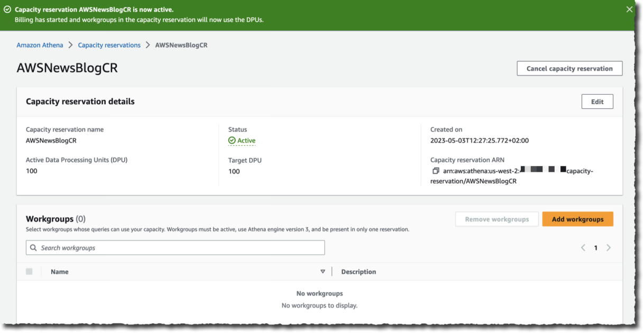Toggle the select-all checkbox in workgroups table
Screen dimensions: 644x333
pos(29,271)
